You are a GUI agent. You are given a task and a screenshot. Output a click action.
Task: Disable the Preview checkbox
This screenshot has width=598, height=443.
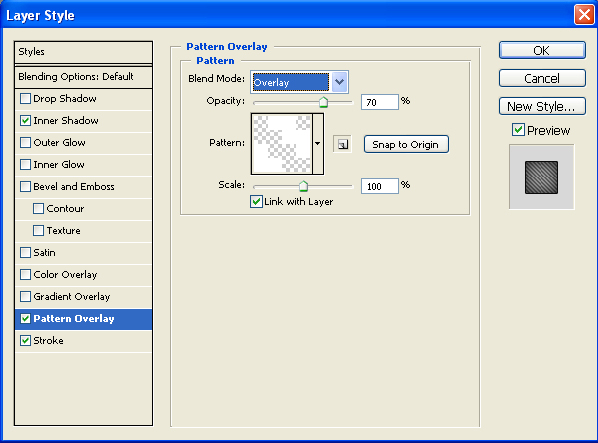point(518,130)
